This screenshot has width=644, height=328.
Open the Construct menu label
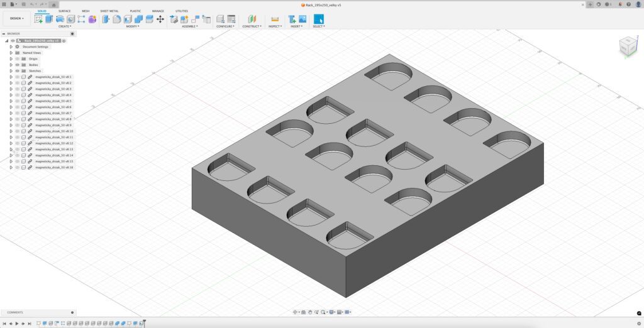point(252,26)
